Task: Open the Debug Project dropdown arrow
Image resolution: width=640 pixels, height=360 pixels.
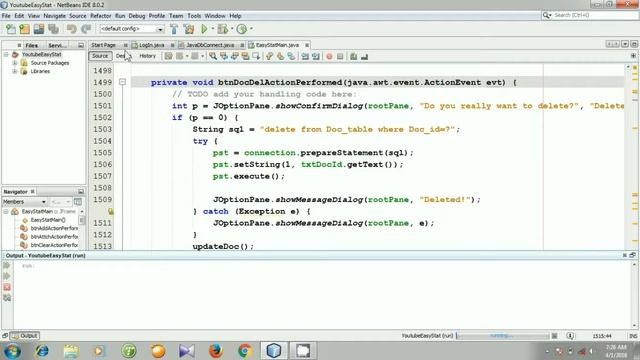Action: [231, 29]
